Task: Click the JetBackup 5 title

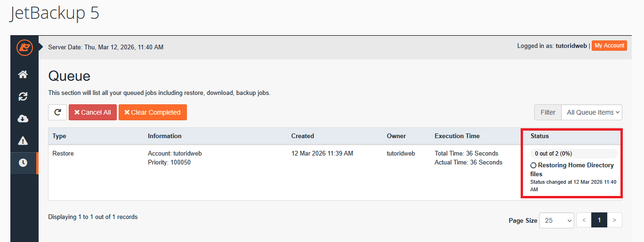Action: point(55,13)
